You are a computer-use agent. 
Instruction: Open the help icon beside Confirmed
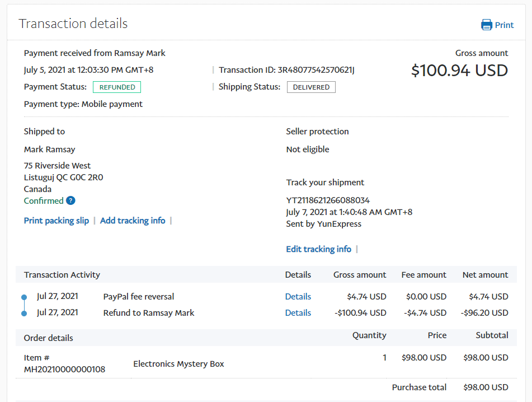70,201
